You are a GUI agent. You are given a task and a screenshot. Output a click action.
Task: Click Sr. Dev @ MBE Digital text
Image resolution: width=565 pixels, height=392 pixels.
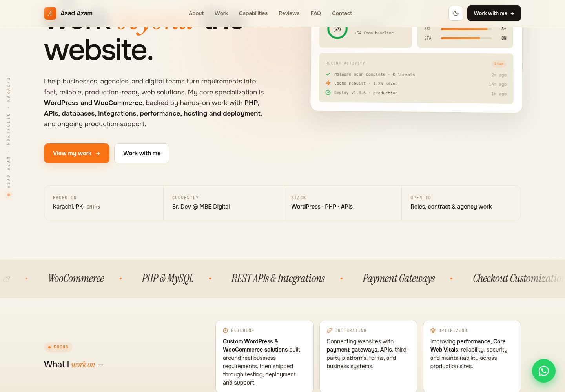201,207
